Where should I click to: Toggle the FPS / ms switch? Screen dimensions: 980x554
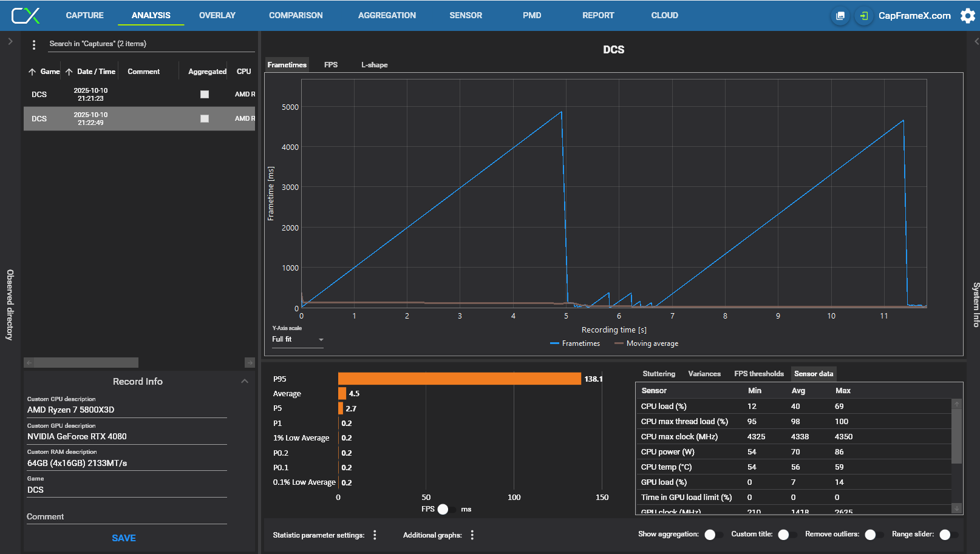click(447, 509)
